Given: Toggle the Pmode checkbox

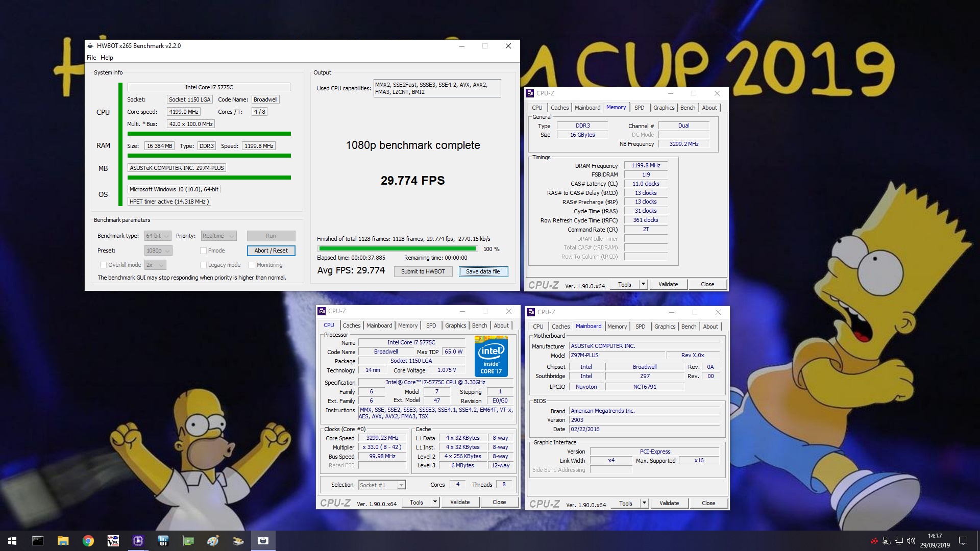Looking at the screenshot, I should 203,251.
